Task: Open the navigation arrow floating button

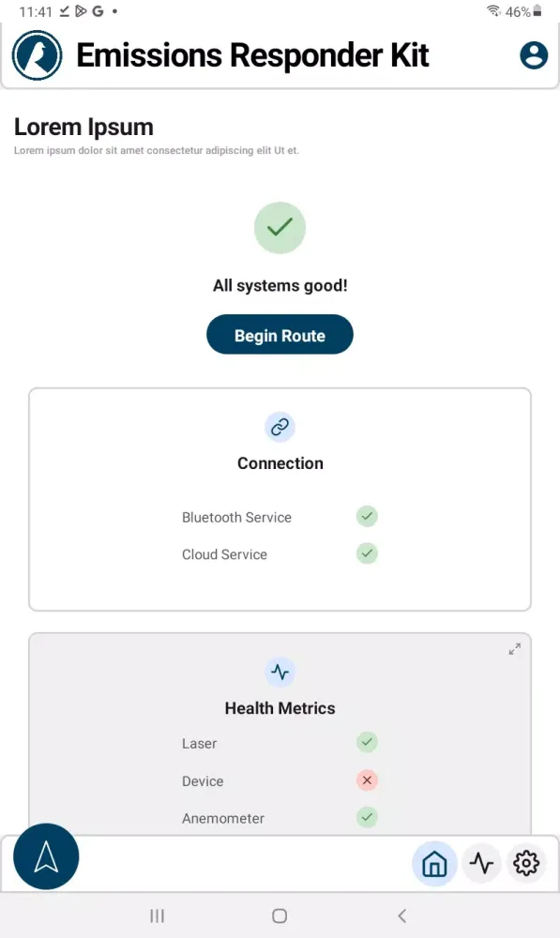Action: 46,856
